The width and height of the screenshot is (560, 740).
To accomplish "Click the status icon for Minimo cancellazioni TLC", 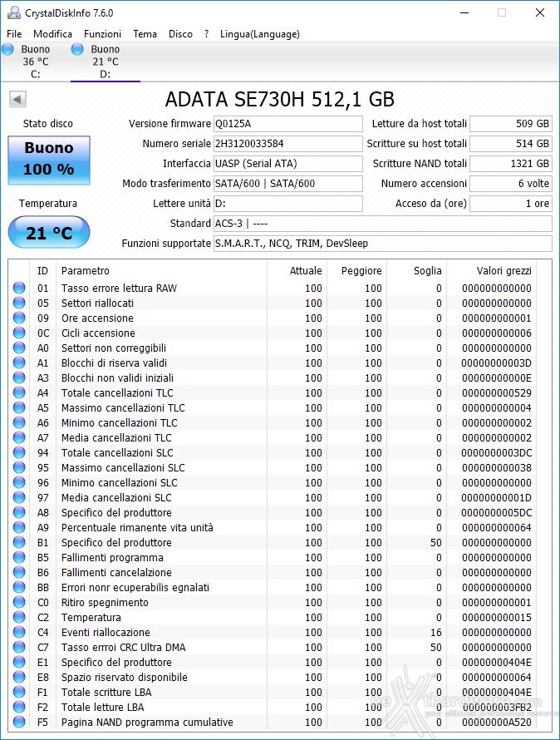I will (19, 423).
